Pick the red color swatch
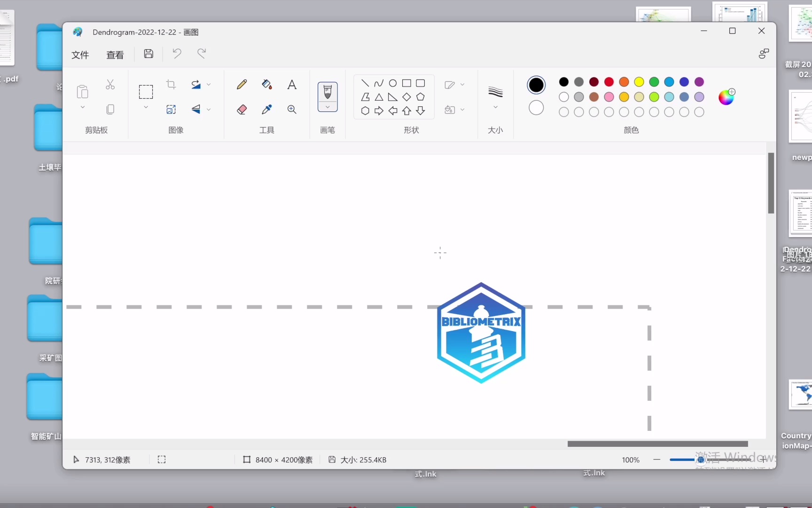 609,82
